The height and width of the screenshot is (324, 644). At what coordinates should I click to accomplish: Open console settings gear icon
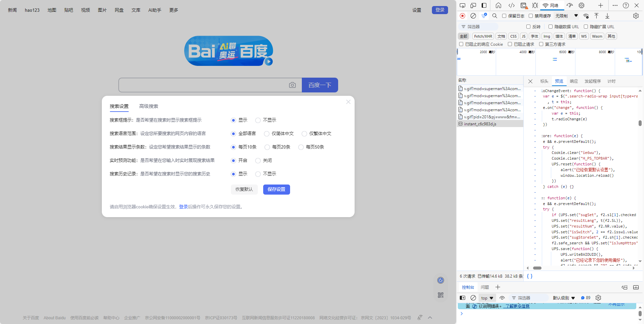(x=598, y=298)
